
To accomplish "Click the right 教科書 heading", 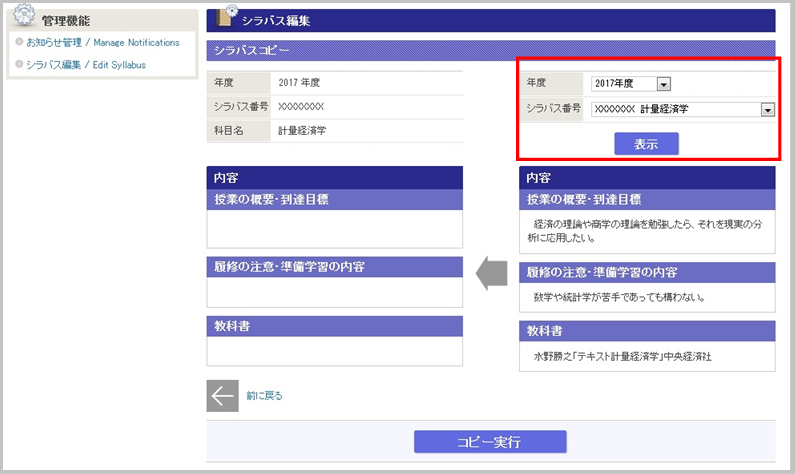I will 647,331.
